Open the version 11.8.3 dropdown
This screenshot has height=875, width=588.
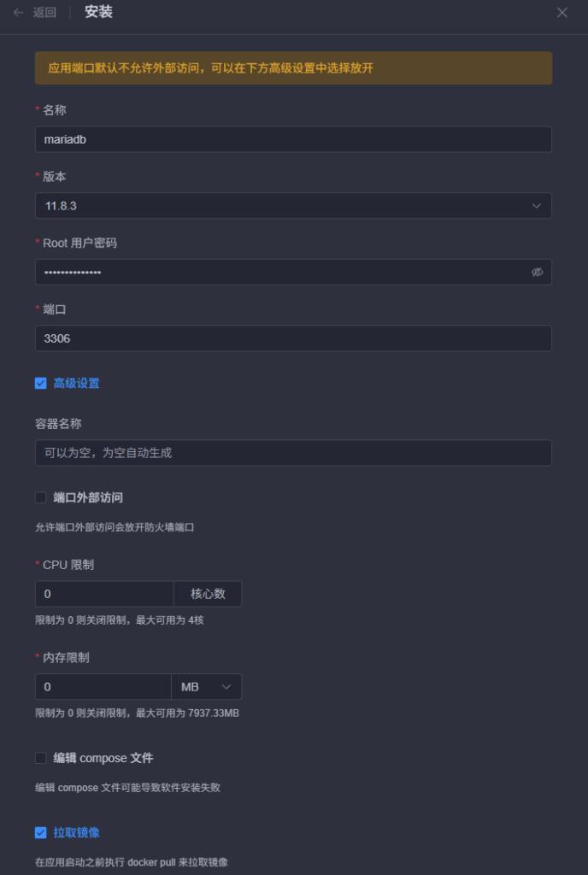tap(282, 206)
